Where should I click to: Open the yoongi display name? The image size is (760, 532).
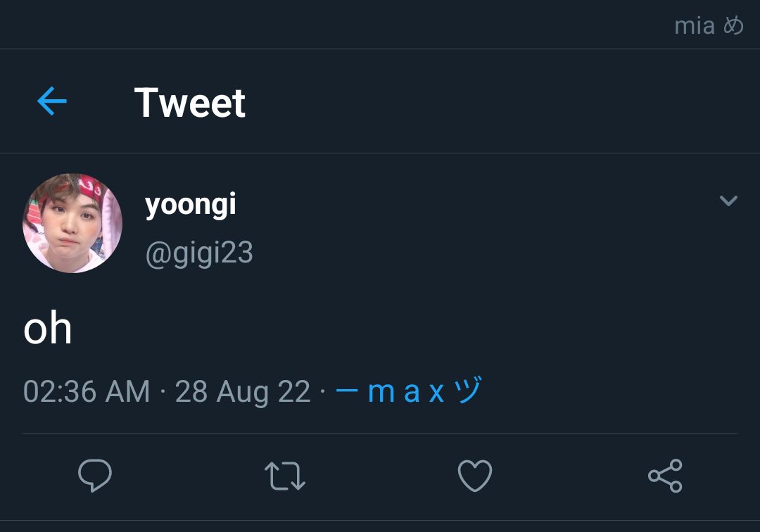191,205
